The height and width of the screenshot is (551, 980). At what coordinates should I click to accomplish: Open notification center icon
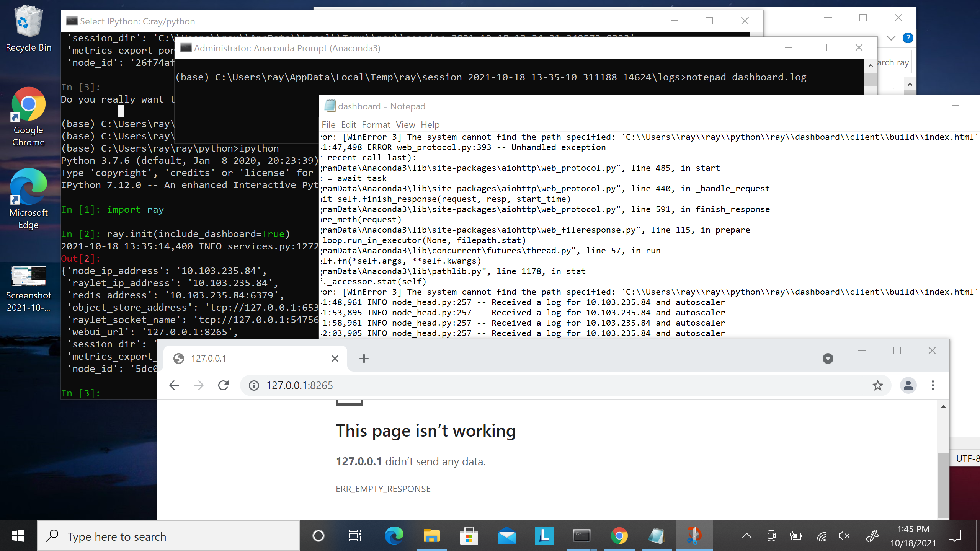click(x=955, y=536)
